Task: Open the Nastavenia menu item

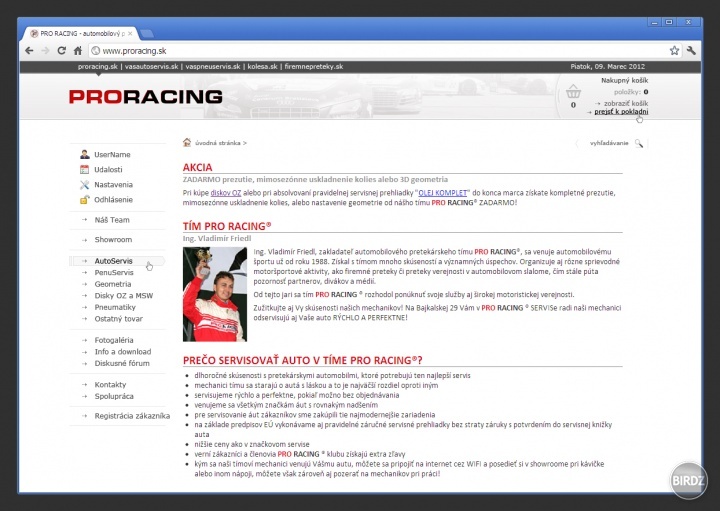Action: pos(113,185)
